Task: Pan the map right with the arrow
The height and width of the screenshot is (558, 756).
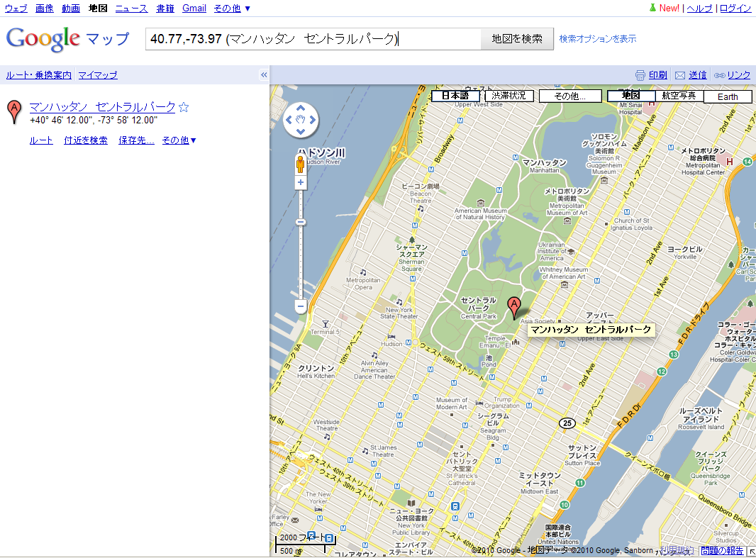Action: (313, 120)
